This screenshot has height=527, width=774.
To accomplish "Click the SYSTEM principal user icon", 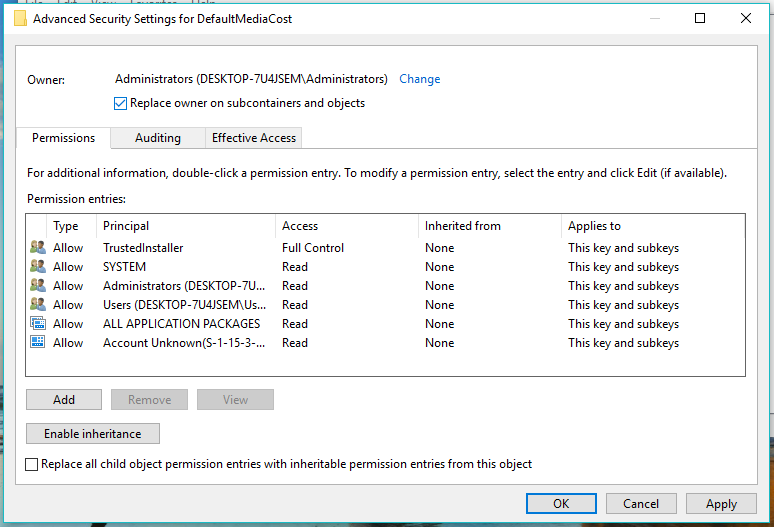I will (38, 267).
